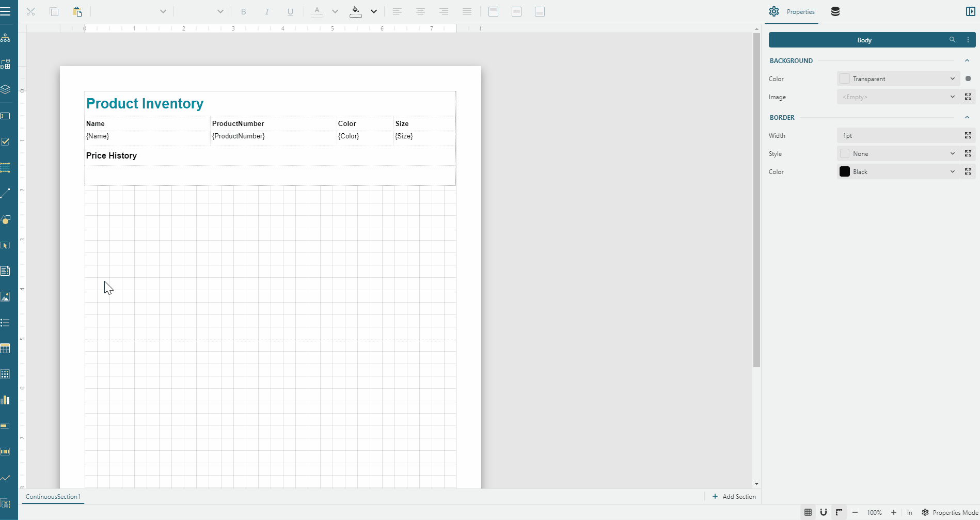
Task: Toggle the properties side panel visibility
Action: click(x=970, y=11)
